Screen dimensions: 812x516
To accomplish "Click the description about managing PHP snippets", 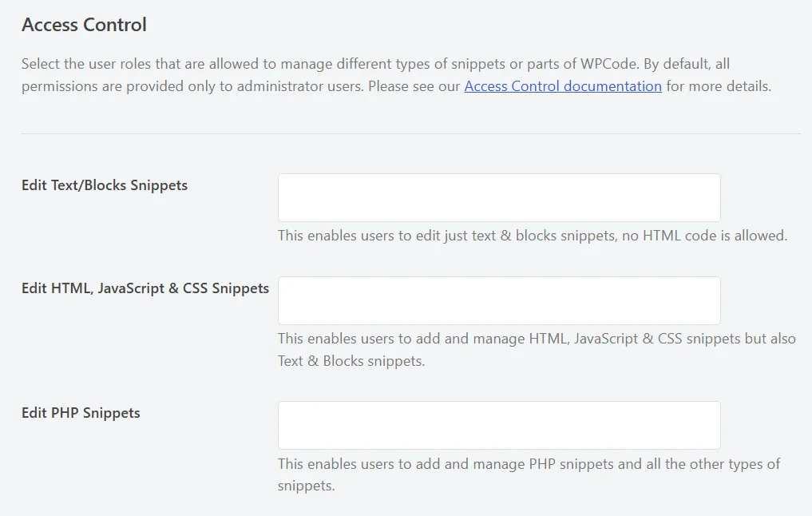I will pos(529,474).
